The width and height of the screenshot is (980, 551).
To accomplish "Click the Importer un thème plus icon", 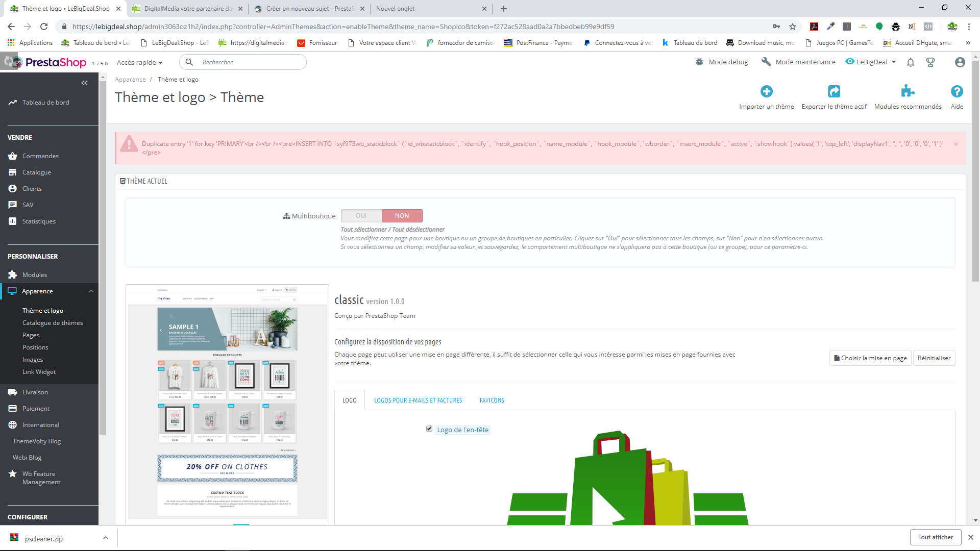I will click(766, 91).
